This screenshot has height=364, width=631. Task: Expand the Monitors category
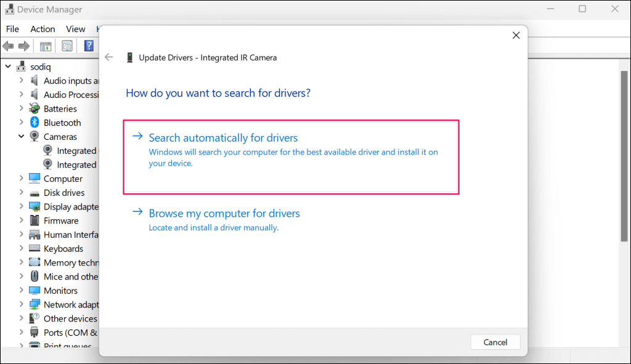pos(22,291)
